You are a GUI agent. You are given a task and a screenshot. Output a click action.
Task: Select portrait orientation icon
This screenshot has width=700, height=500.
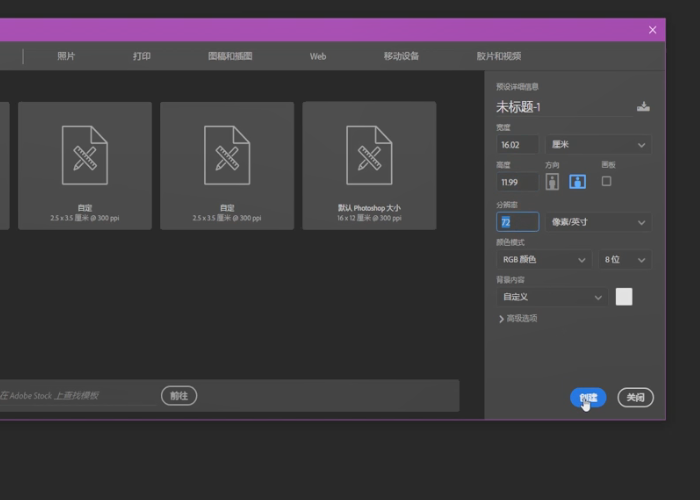[x=552, y=182]
